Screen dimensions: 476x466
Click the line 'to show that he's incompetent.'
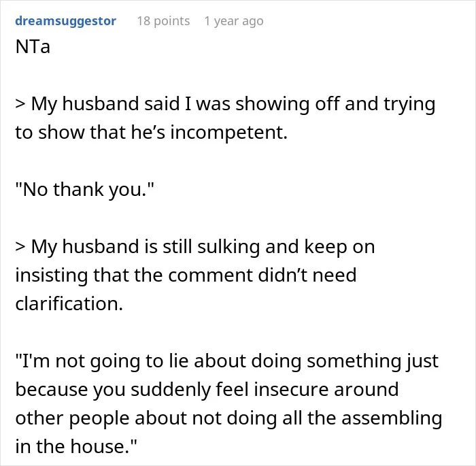151,133
